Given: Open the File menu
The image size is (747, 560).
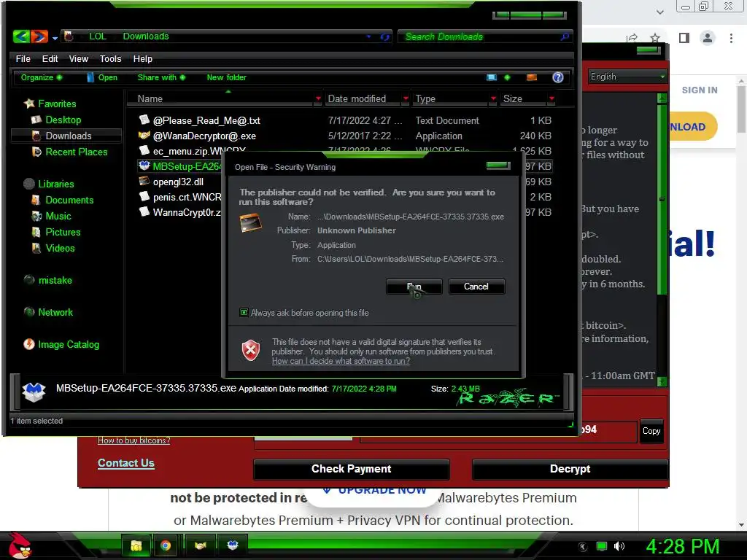Looking at the screenshot, I should [x=23, y=58].
